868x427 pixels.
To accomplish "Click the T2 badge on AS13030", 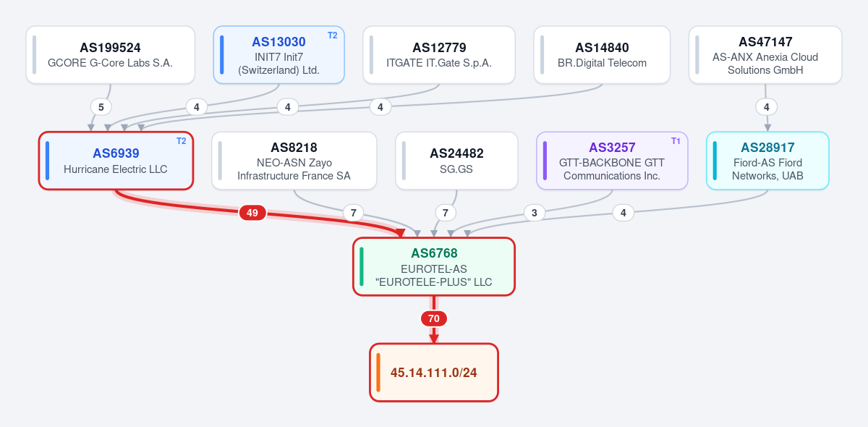I will coord(333,35).
